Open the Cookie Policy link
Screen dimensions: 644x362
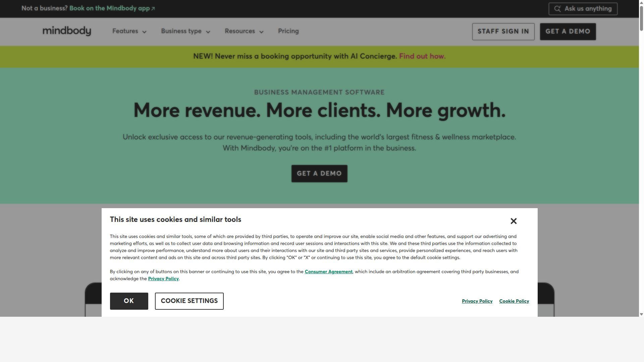[x=514, y=301]
